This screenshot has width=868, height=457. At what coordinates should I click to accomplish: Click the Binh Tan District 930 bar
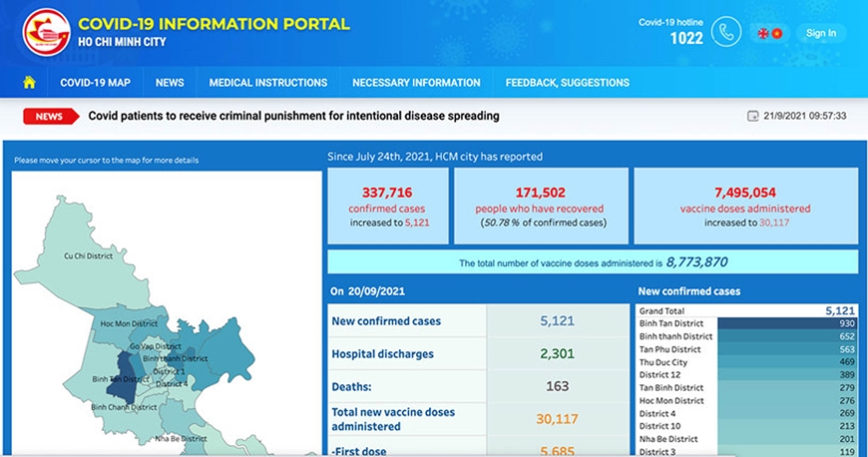(787, 323)
